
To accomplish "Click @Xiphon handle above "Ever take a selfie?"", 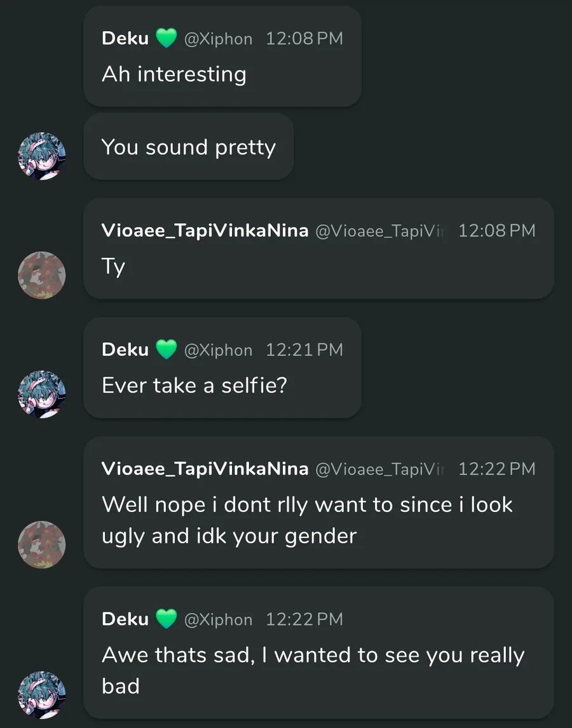I will coord(218,350).
